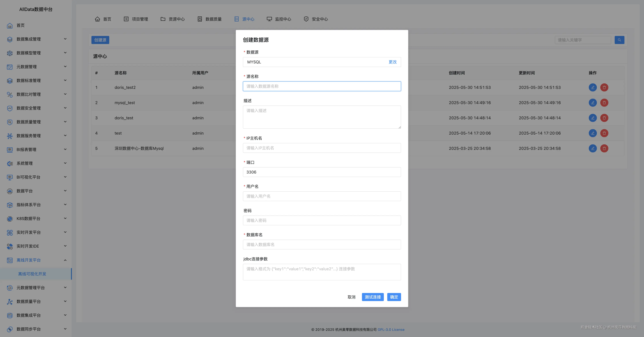Expand the K8S数据平台 menu chevron
644x337 pixels.
pos(65,219)
